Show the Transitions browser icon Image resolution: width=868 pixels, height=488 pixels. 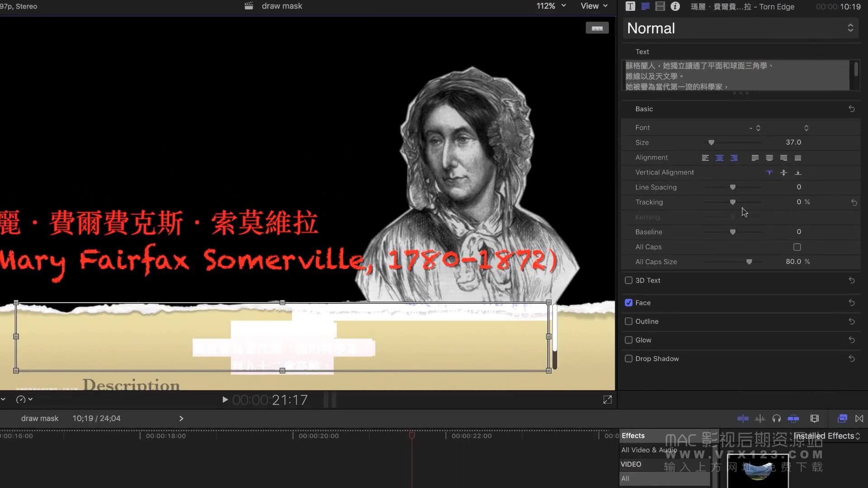[859, 419]
